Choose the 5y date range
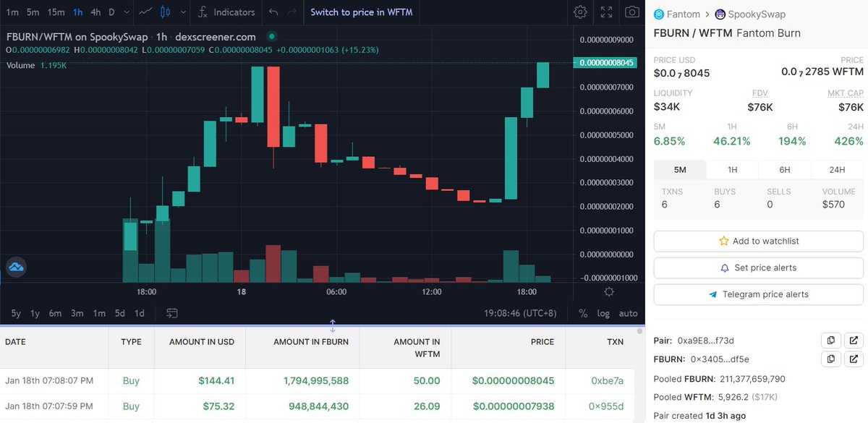The height and width of the screenshot is (423, 868). pyautogui.click(x=16, y=313)
